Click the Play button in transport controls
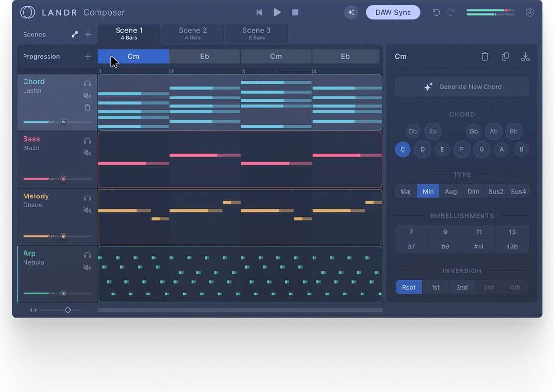Viewport: 554px width, 392px height. [x=277, y=12]
